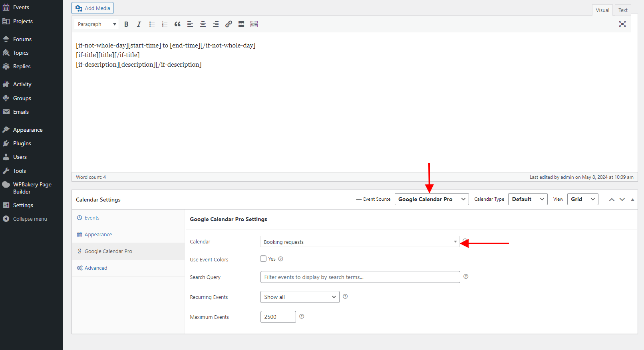Image resolution: width=644 pixels, height=350 pixels.
Task: Open the Appearance calendar settings tab
Action: (98, 235)
